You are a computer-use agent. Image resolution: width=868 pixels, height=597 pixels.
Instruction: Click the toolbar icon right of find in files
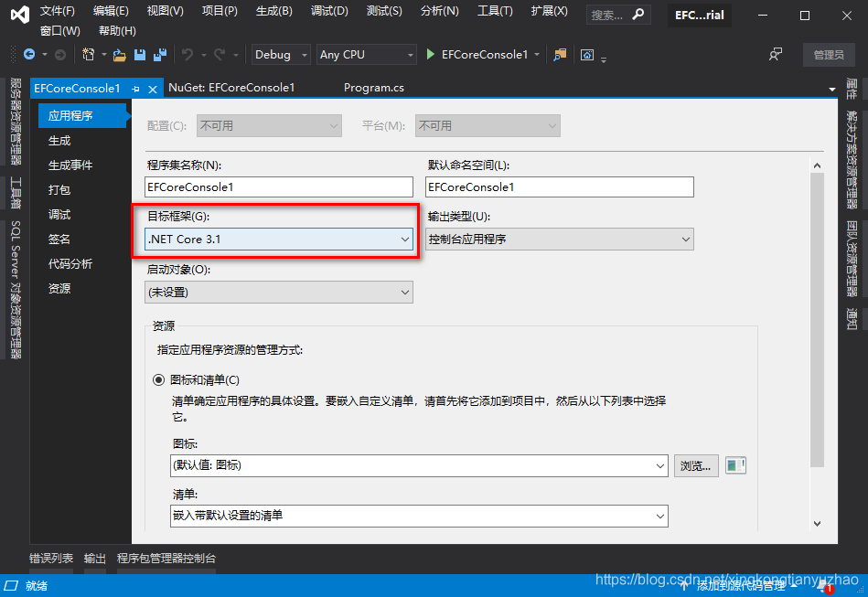click(587, 54)
